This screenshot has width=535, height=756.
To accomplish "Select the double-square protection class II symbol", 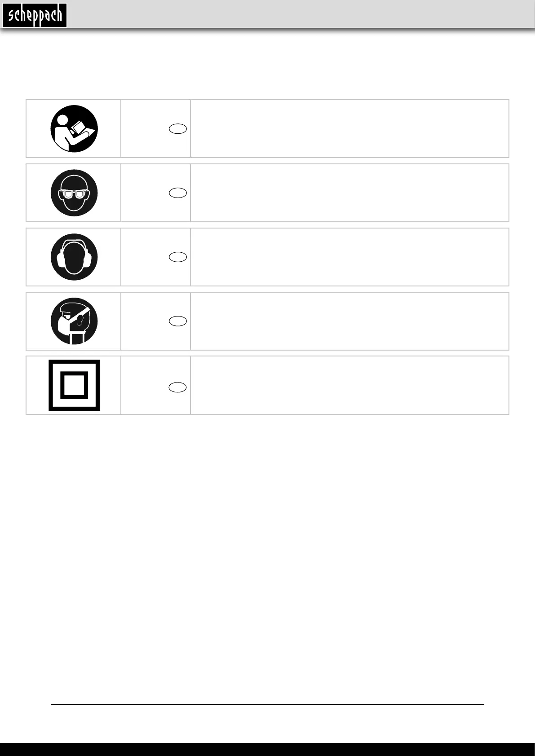I will tap(74, 385).
